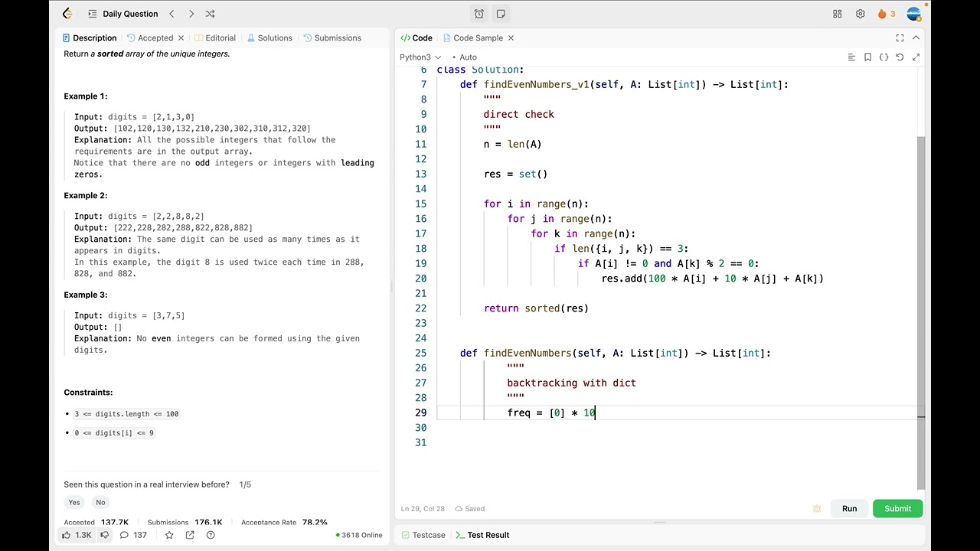This screenshot has width=980, height=551.
Task: Switch to the Accepted tab
Action: point(150,37)
